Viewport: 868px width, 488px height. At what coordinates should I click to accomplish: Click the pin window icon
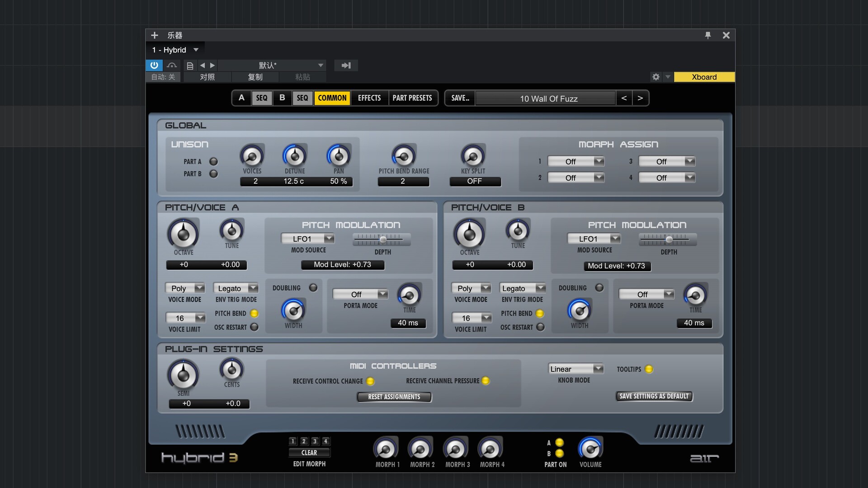click(x=708, y=35)
